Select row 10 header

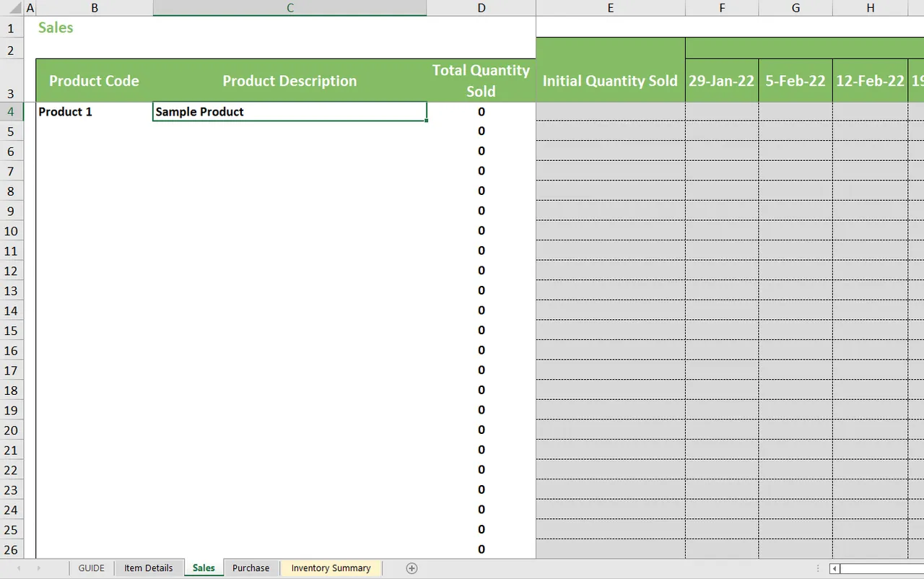point(12,231)
